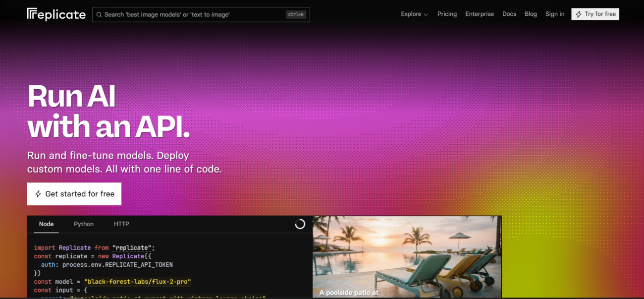Screen dimensions: 644x299
Task: Expand the Explore dropdown menu
Action: [414, 14]
